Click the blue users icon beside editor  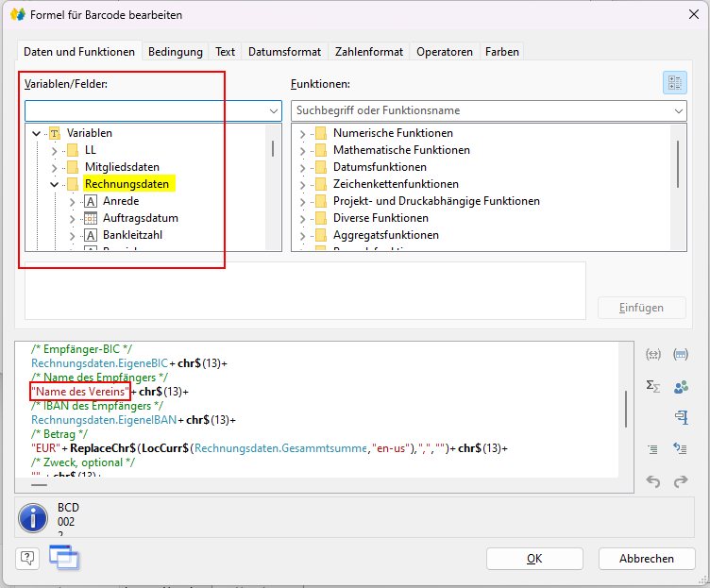(x=681, y=385)
